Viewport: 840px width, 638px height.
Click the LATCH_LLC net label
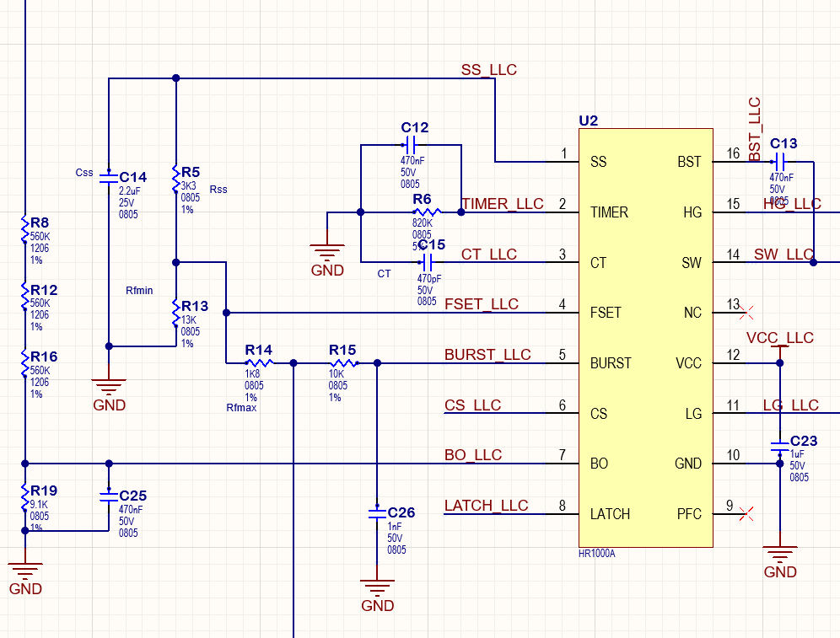[486, 506]
